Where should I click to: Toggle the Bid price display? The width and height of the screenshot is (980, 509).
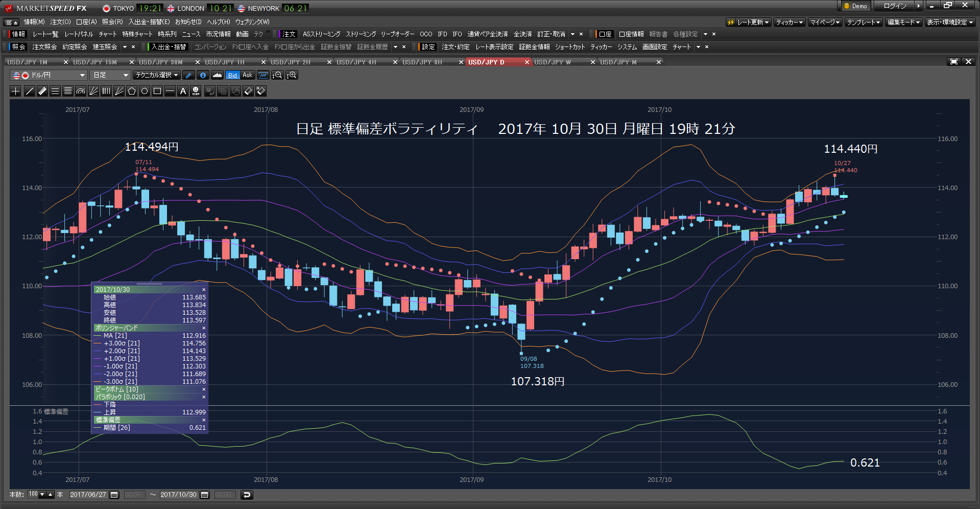point(232,75)
